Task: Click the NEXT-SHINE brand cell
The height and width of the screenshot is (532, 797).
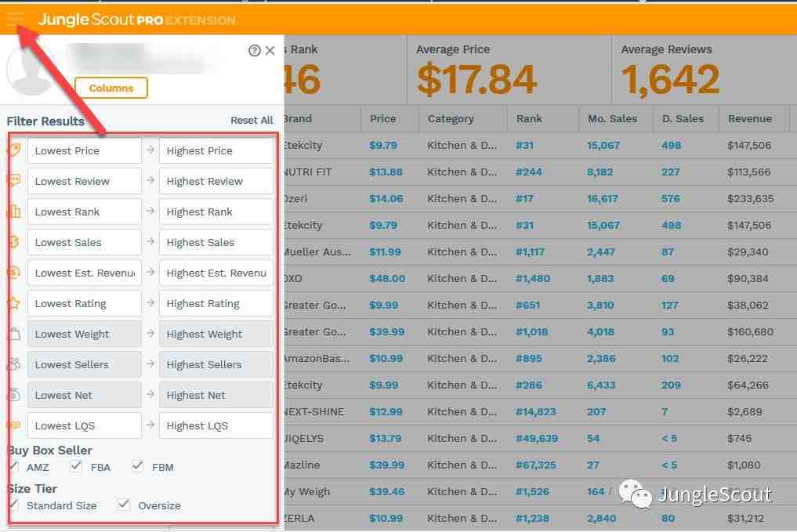Action: click(x=313, y=411)
